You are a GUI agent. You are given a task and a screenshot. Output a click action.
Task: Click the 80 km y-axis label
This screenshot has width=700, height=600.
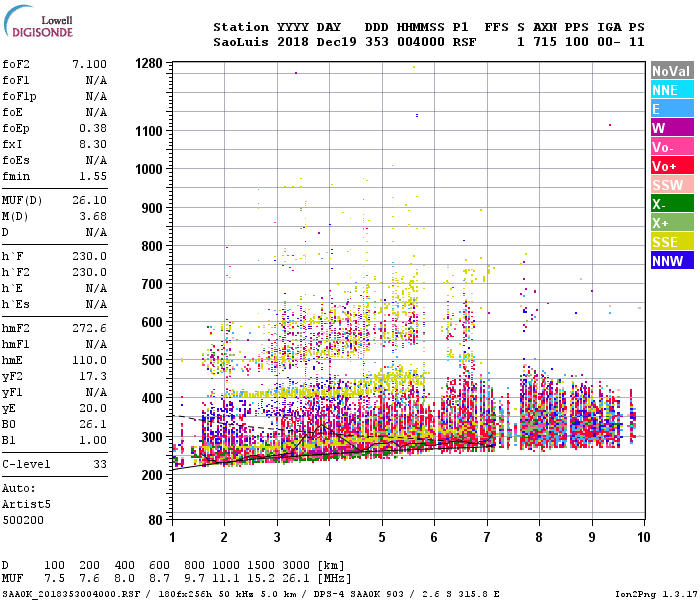(x=156, y=520)
